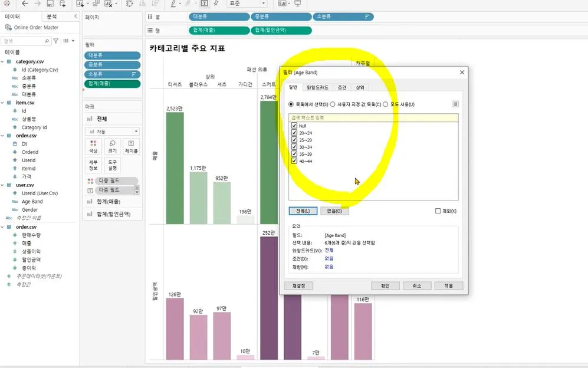The image size is (588, 368).
Task: Select the 일반 tab
Action: [x=293, y=87]
